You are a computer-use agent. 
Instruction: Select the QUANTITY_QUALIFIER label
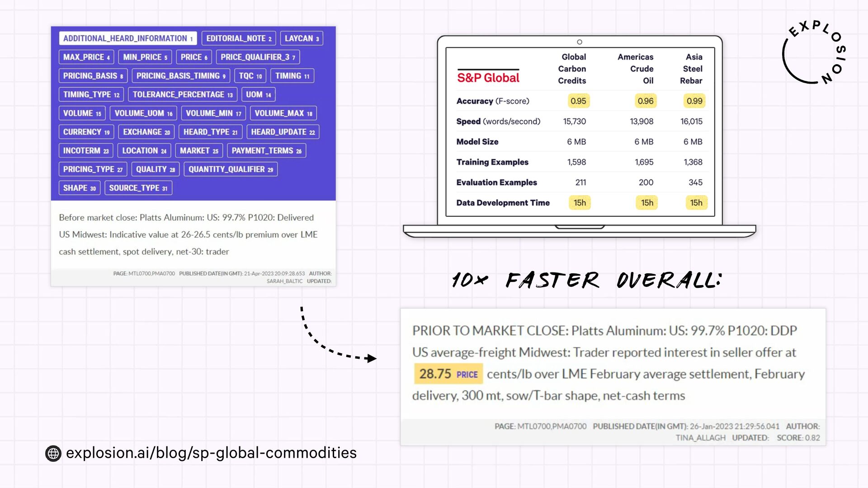pyautogui.click(x=231, y=169)
